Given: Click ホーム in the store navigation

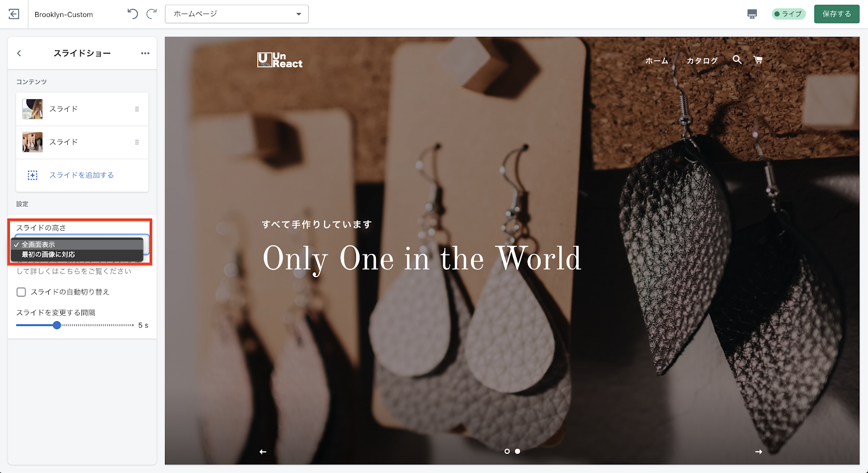Looking at the screenshot, I should point(656,61).
